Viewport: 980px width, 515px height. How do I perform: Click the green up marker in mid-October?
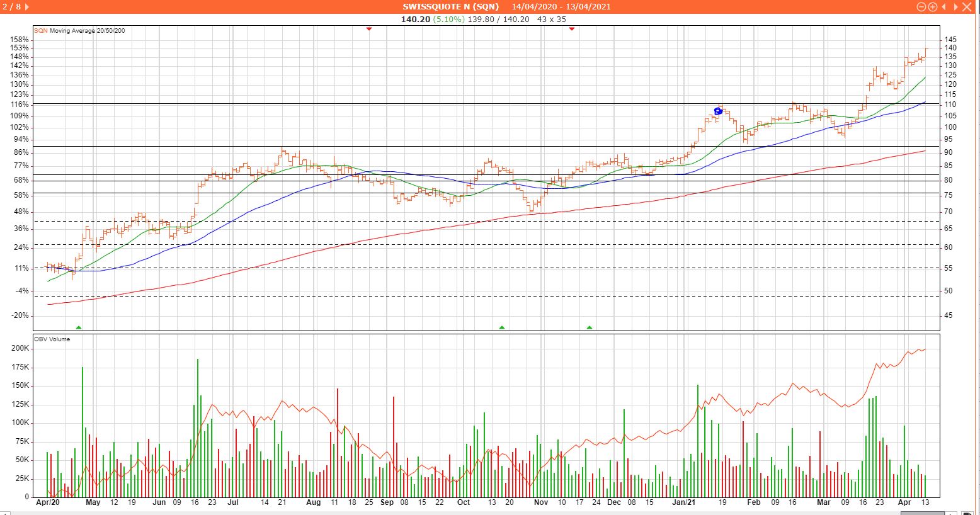(x=502, y=327)
